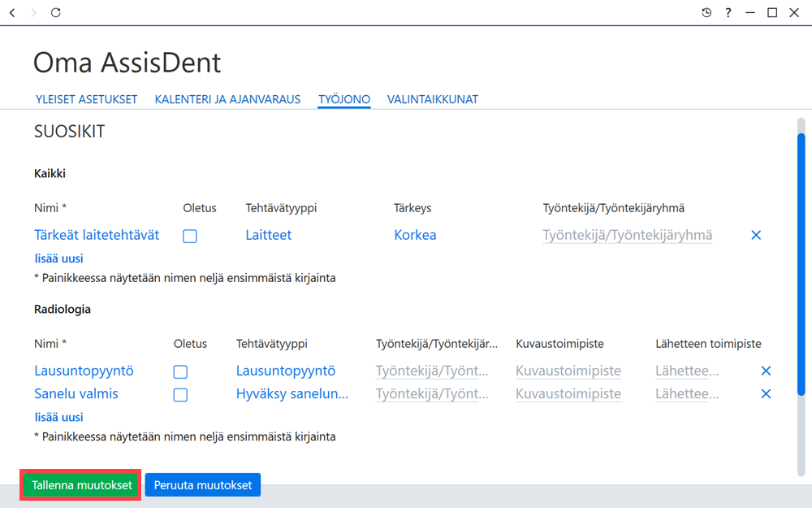Click the Kaikki section heading

50,174
